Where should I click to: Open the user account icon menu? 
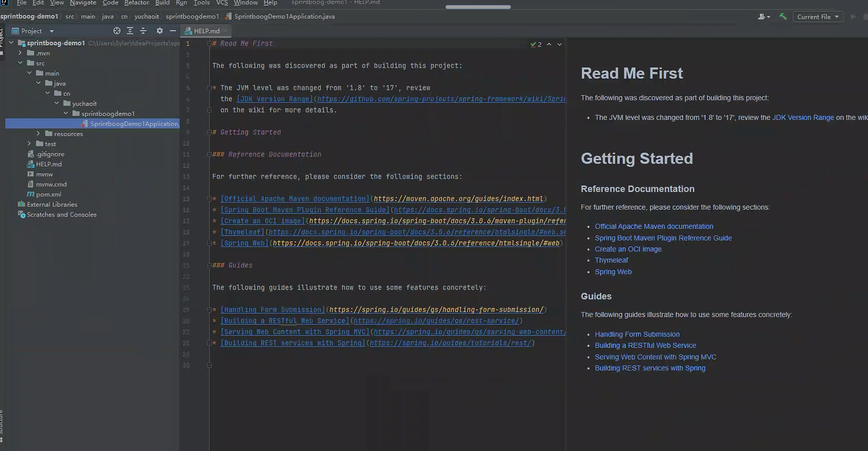pyautogui.click(x=764, y=17)
